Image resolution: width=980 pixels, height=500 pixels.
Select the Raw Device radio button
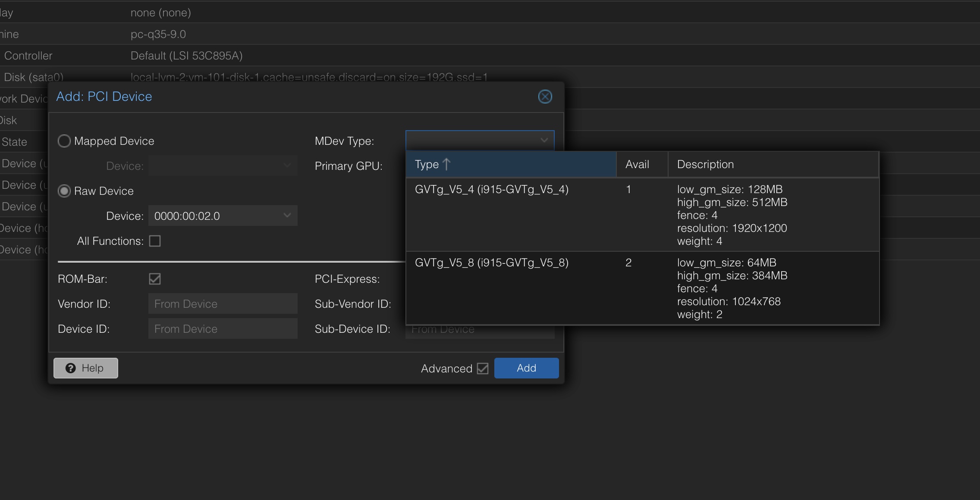tap(64, 191)
